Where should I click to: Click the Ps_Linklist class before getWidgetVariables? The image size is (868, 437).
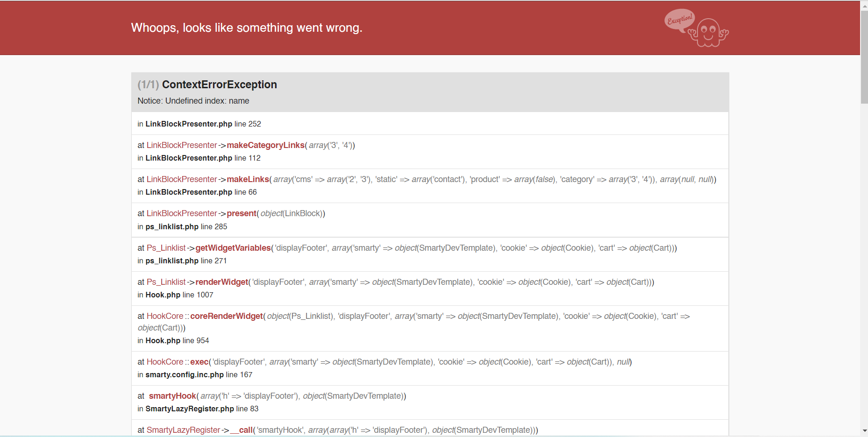point(166,248)
